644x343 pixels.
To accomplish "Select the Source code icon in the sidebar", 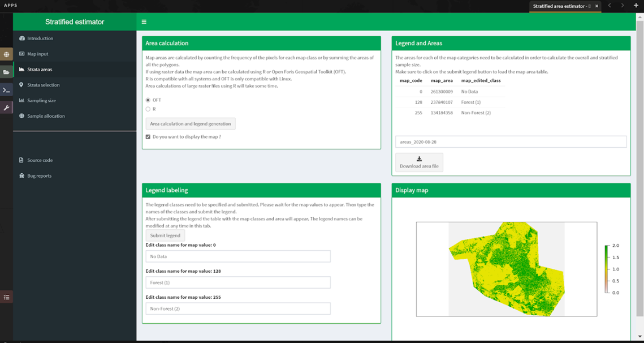I will (20, 160).
